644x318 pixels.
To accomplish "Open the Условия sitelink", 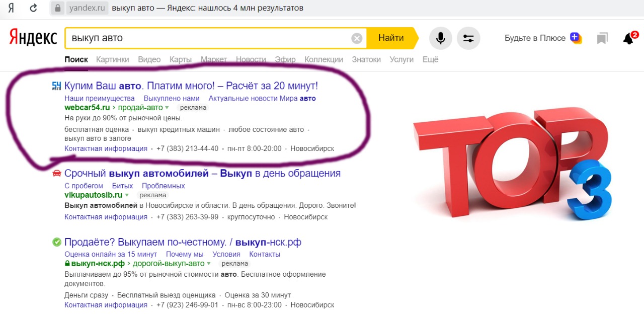I will pos(226,254).
